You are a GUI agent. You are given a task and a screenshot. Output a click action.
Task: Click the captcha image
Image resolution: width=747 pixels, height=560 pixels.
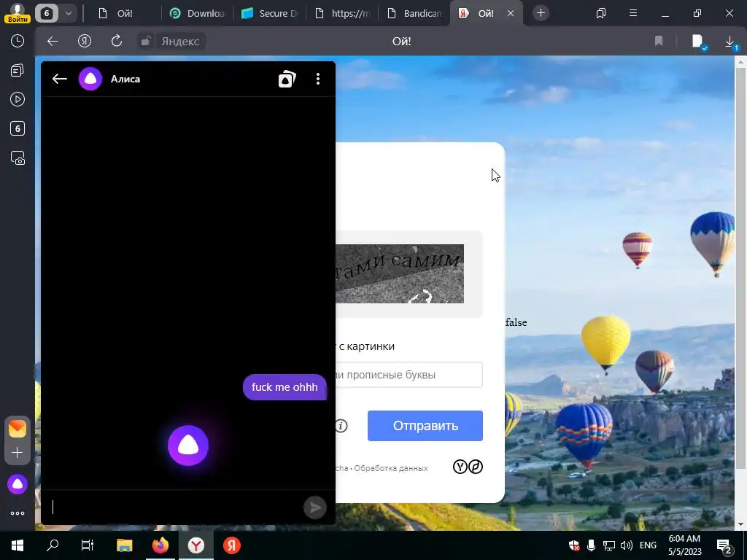[400, 274]
